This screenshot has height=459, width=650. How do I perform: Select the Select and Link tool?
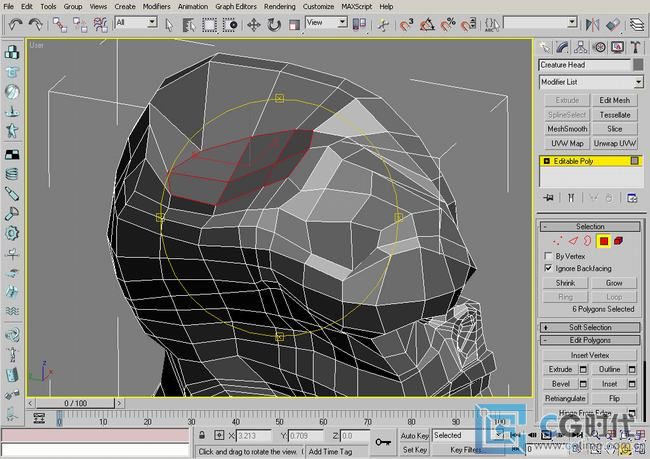(60, 24)
